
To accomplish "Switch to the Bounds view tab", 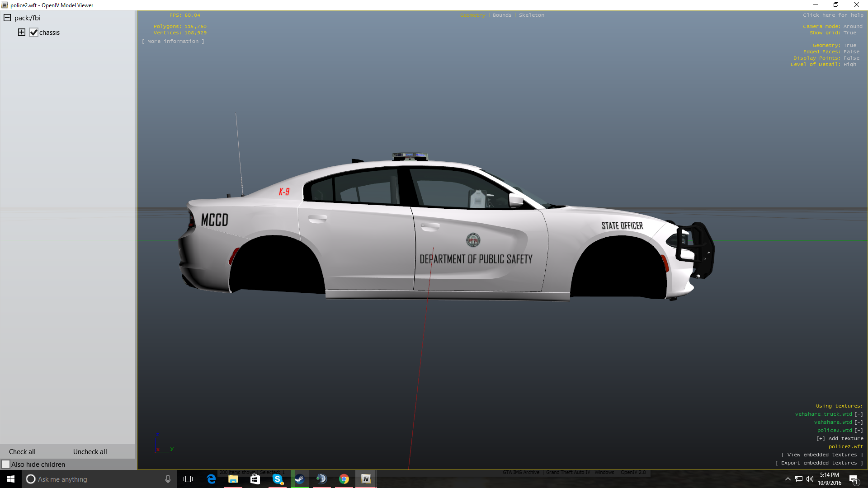I will tap(502, 15).
